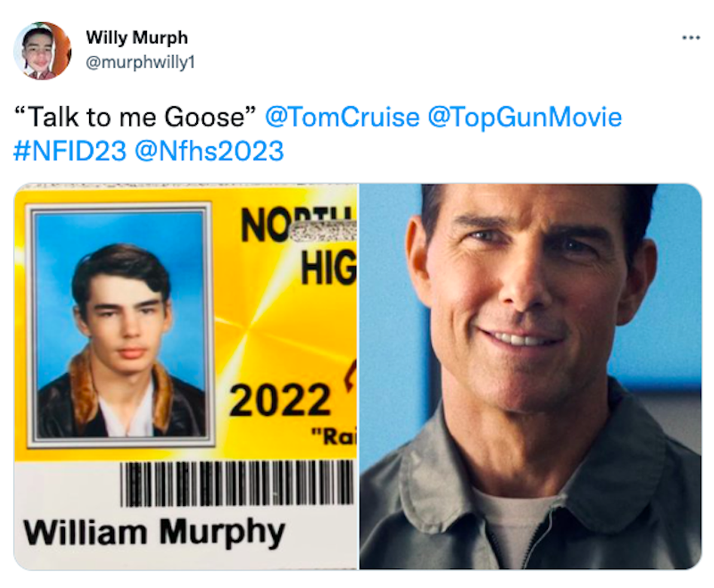The image size is (714, 588).
Task: Open the smiling pilot photo on right
Action: pos(530,377)
